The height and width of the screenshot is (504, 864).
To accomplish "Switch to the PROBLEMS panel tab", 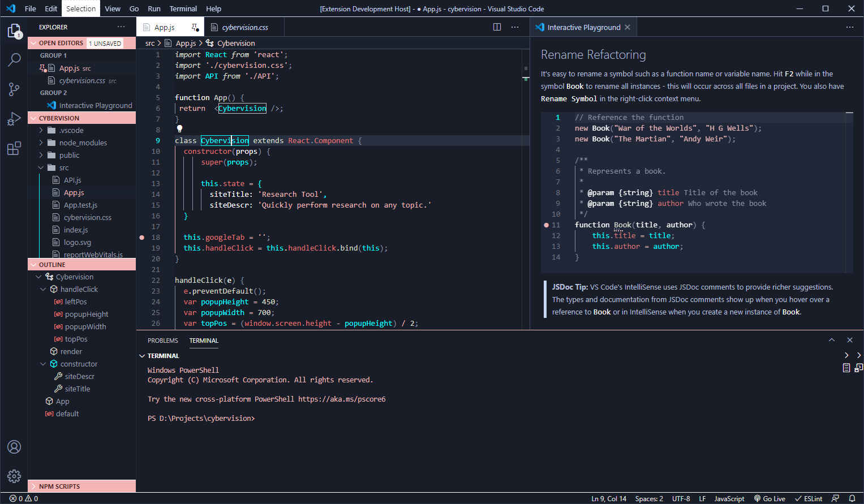I will (x=163, y=341).
